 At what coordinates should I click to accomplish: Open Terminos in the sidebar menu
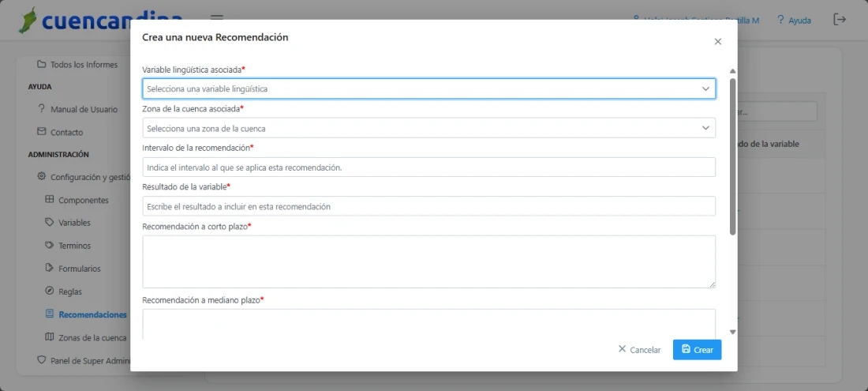coord(74,246)
